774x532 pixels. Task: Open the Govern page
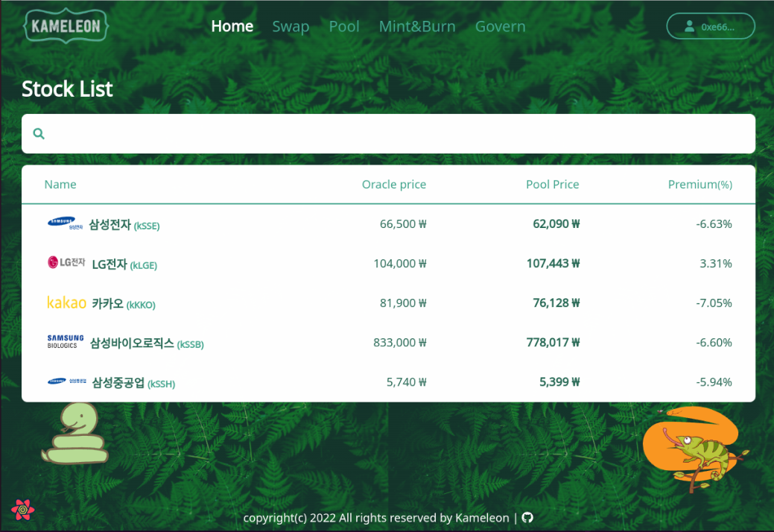500,26
